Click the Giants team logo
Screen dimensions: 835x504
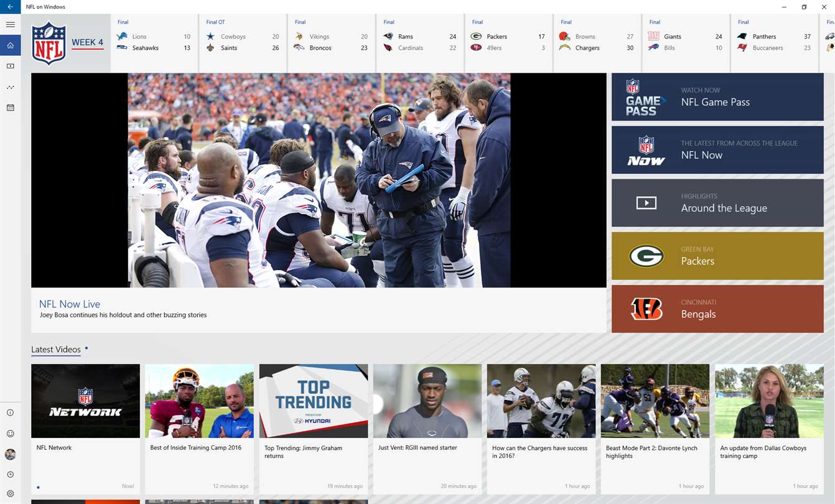tap(654, 37)
